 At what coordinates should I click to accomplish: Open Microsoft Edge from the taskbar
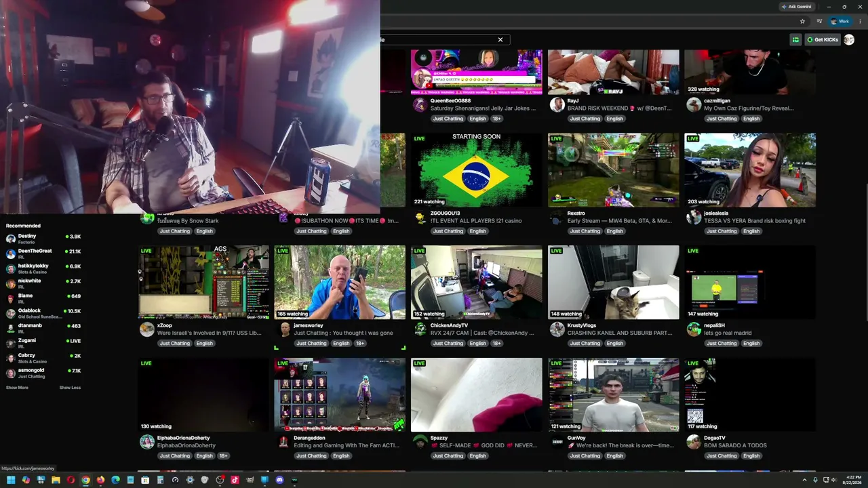pyautogui.click(x=115, y=480)
